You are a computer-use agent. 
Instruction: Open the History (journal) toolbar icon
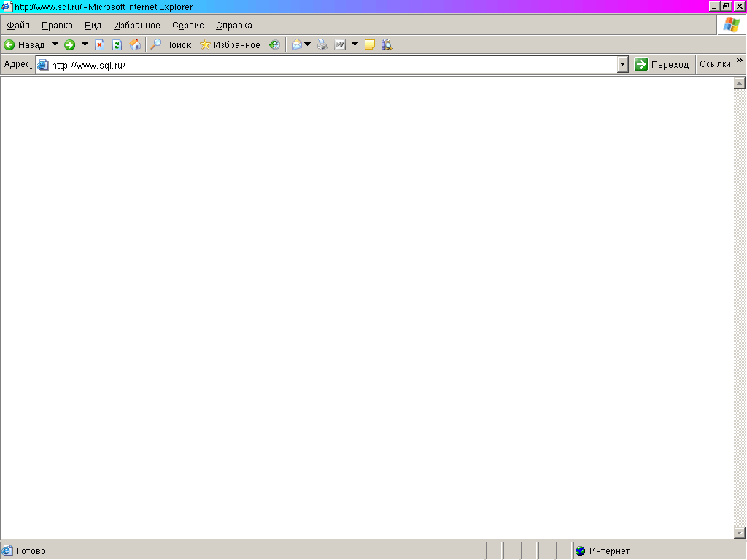click(274, 44)
